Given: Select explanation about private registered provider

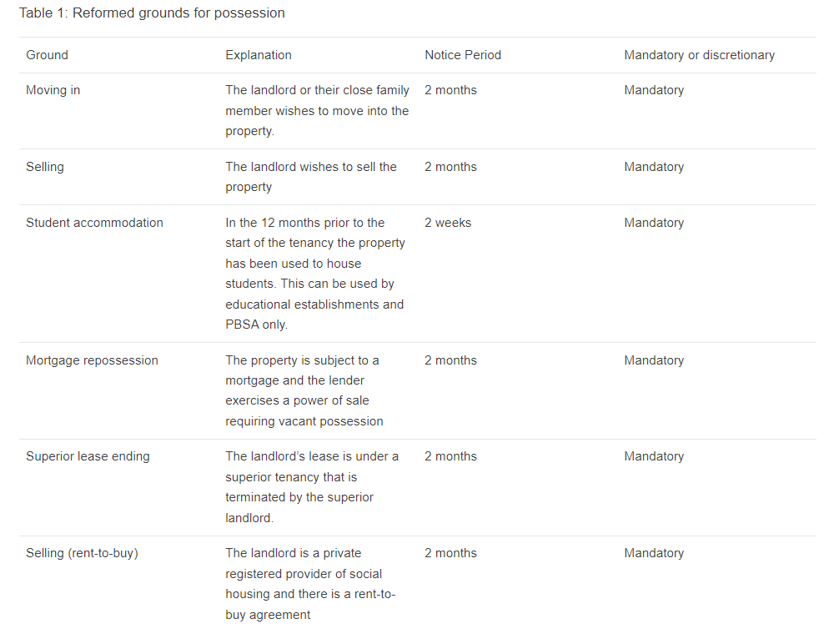Looking at the screenshot, I should coord(310,584).
